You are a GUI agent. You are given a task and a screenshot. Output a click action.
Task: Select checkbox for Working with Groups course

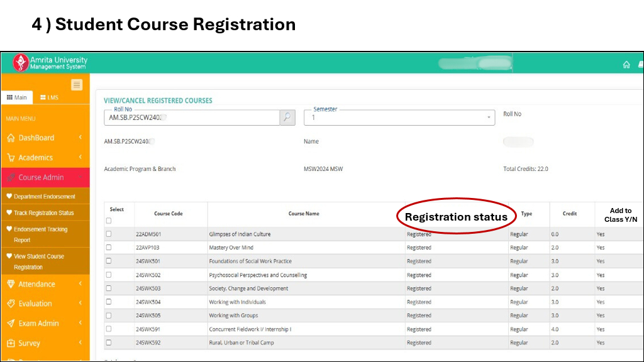click(109, 315)
